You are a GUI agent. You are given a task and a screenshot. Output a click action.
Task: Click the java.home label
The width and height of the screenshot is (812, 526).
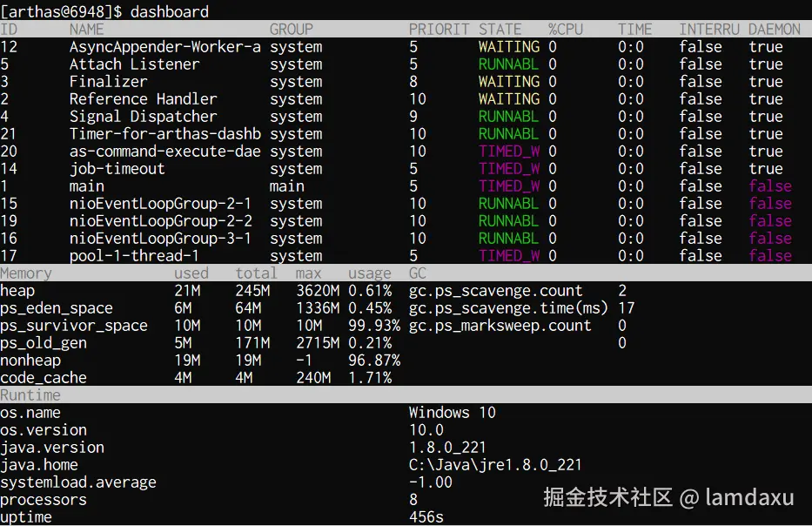click(39, 465)
